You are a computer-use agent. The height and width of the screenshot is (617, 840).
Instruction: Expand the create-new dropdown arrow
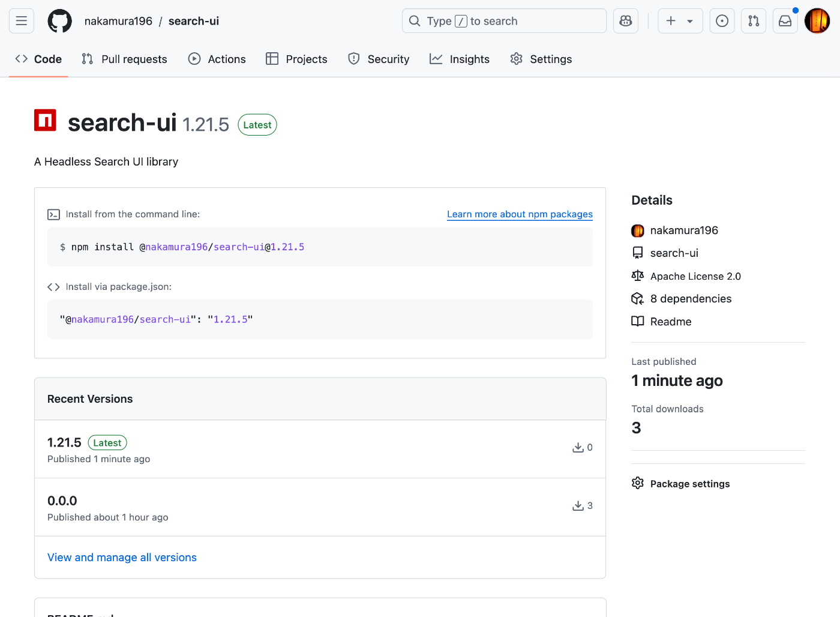(x=690, y=22)
